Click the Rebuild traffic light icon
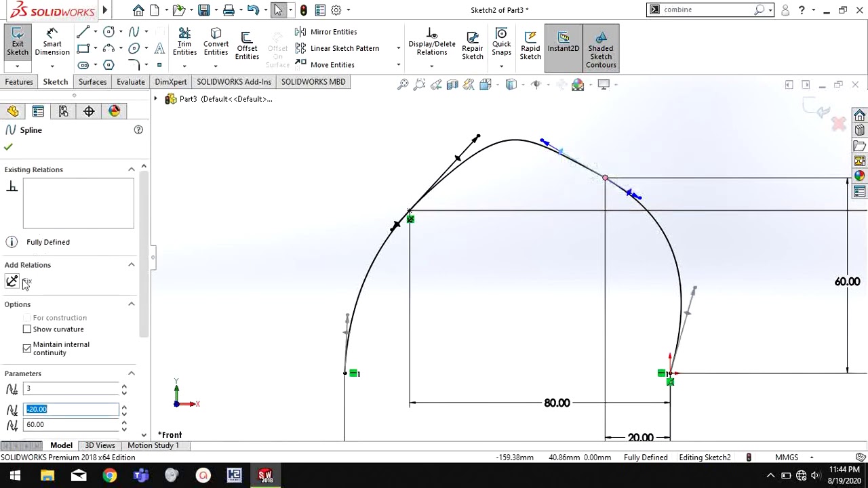868x488 pixels. pyautogui.click(x=303, y=10)
